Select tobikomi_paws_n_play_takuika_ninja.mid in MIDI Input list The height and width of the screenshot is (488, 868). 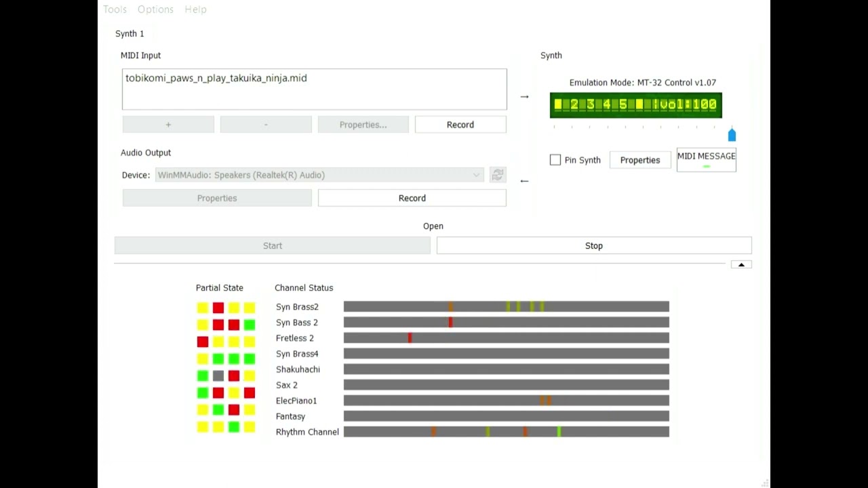click(216, 78)
